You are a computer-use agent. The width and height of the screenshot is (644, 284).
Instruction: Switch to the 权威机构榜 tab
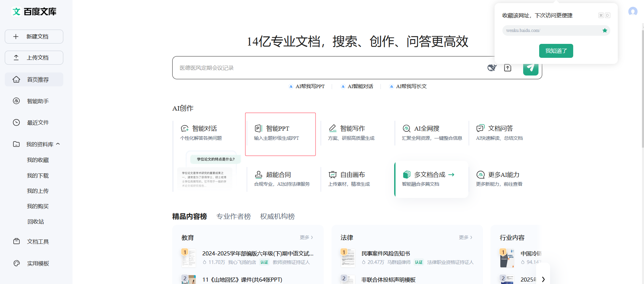[277, 216]
